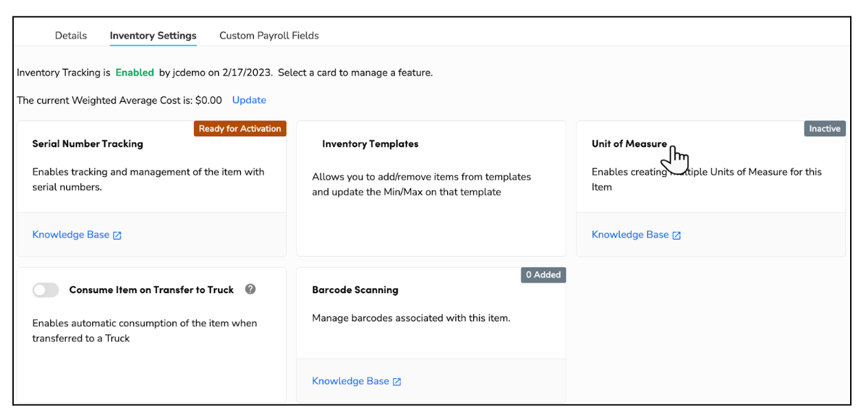868x417 pixels.
Task: Click the Inactive badge on Unit of Measure
Action: click(x=825, y=129)
